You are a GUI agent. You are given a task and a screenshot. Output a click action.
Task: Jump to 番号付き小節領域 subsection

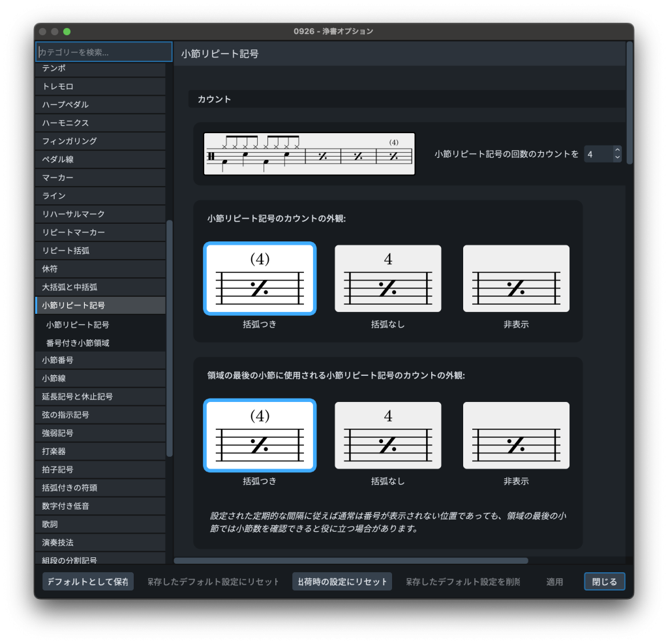pyautogui.click(x=78, y=343)
